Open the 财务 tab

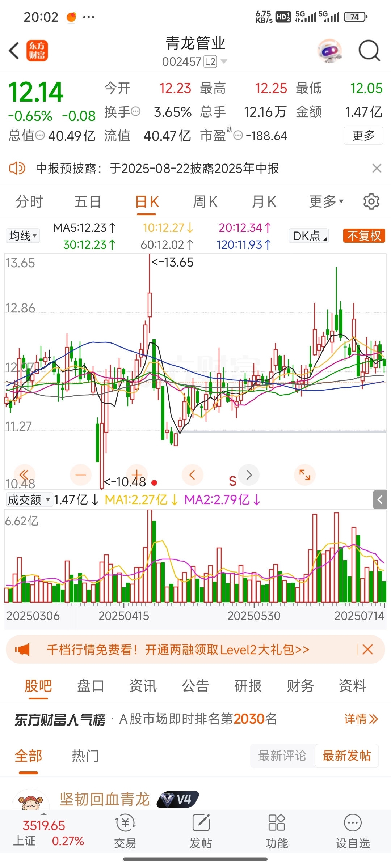click(300, 686)
